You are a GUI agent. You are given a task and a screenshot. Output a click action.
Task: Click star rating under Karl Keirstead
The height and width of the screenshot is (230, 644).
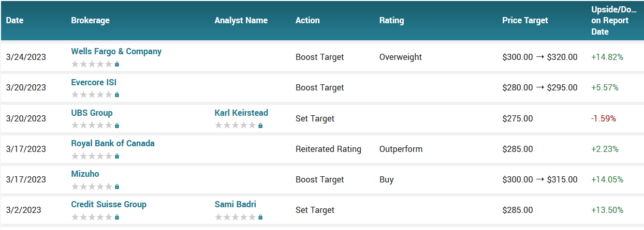pos(235,125)
